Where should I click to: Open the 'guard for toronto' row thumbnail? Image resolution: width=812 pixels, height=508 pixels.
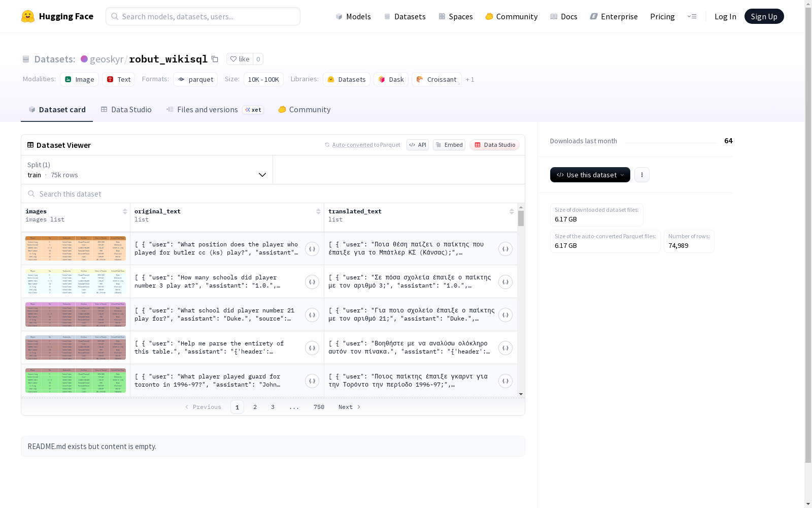point(76,380)
